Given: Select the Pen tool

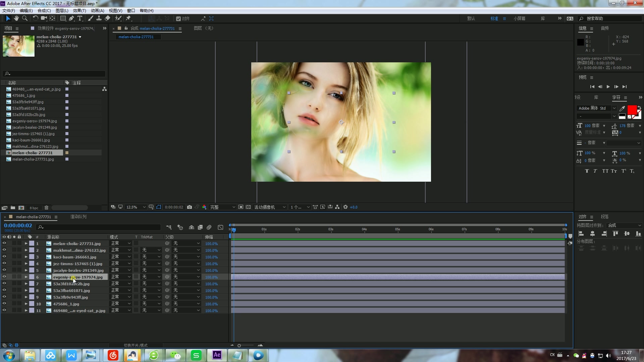Looking at the screenshot, I should click(x=71, y=18).
